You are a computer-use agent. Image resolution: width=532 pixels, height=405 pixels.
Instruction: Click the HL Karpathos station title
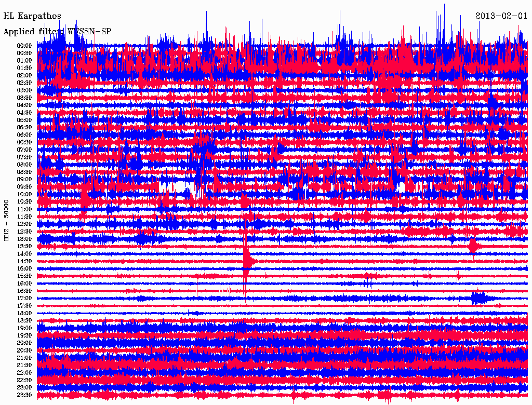point(32,16)
